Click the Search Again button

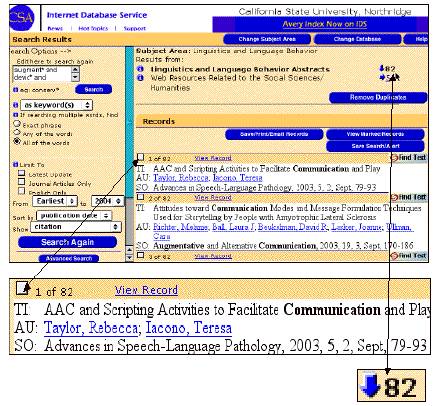[x=67, y=242]
